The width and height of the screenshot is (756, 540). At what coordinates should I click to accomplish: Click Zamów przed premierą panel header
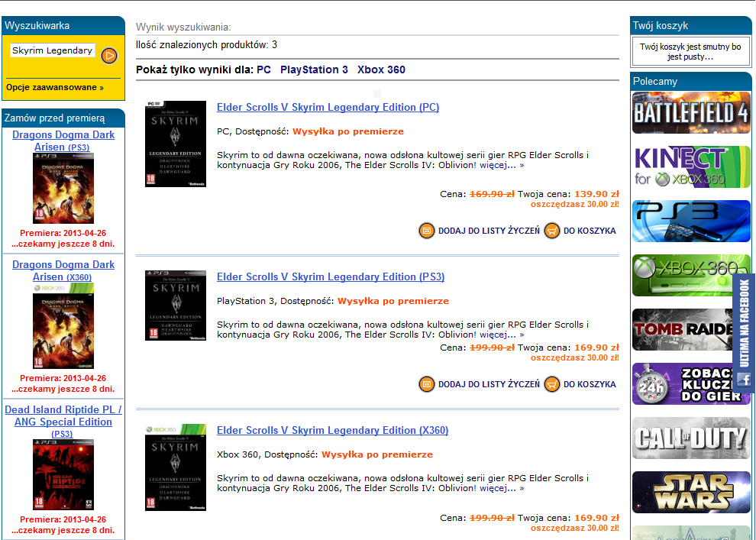(63, 118)
